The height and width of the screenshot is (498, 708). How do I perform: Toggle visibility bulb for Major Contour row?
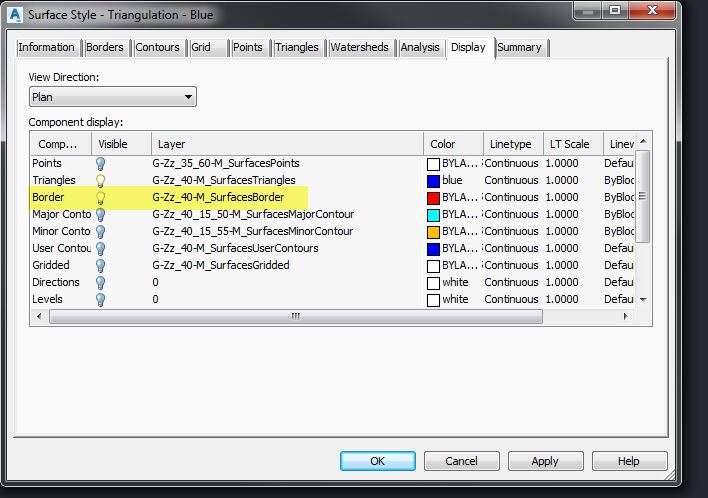tap(100, 214)
